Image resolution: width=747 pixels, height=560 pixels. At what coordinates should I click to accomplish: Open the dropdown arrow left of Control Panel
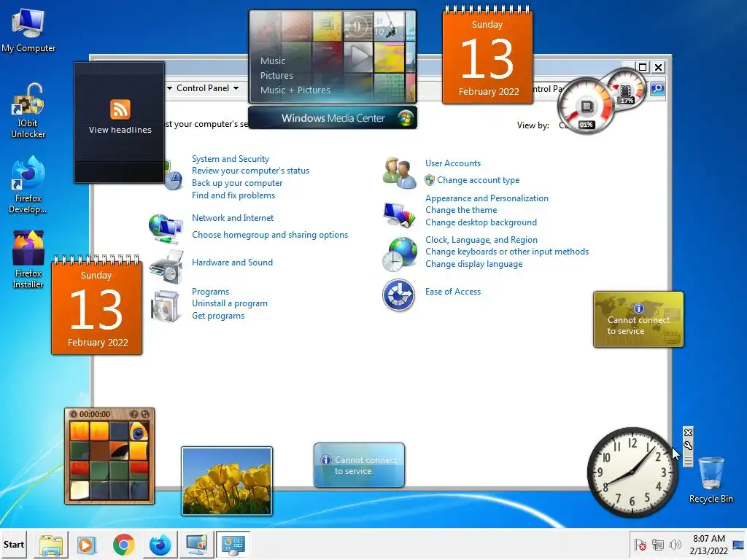click(x=169, y=88)
